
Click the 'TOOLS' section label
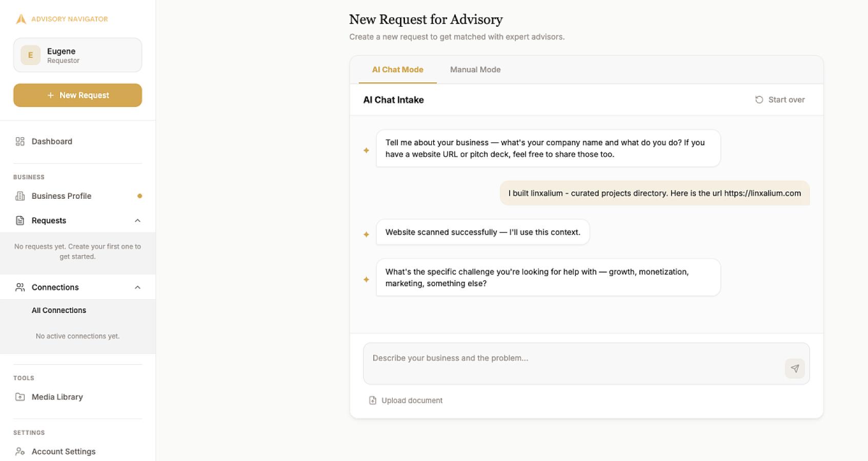(x=24, y=378)
